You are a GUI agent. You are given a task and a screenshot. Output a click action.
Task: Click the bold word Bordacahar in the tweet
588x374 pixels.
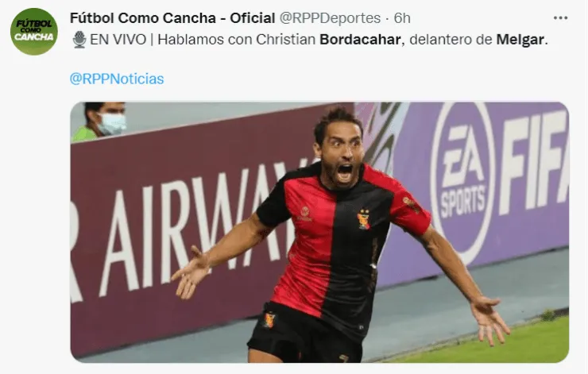(360, 40)
